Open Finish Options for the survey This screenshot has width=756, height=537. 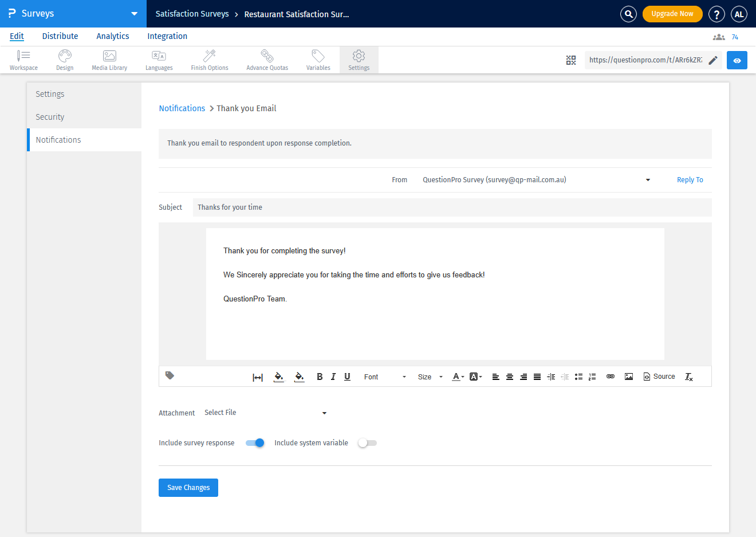(x=209, y=60)
